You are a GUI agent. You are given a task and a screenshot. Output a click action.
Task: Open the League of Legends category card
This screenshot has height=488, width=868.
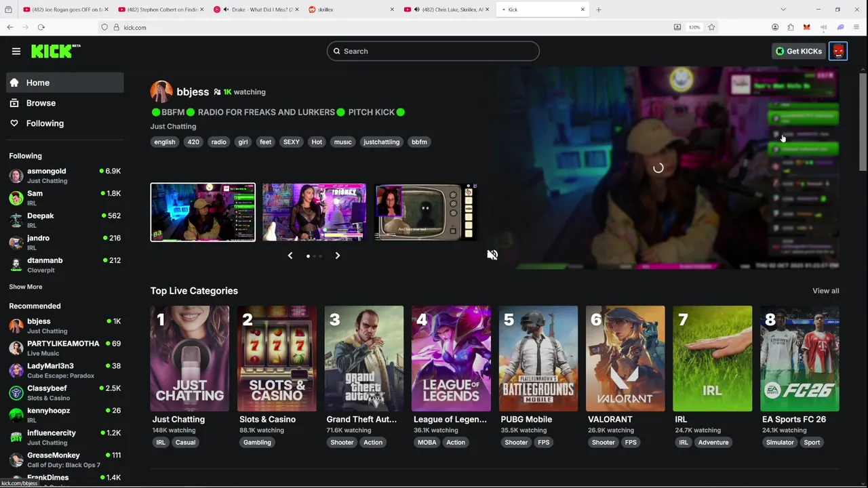[451, 359]
